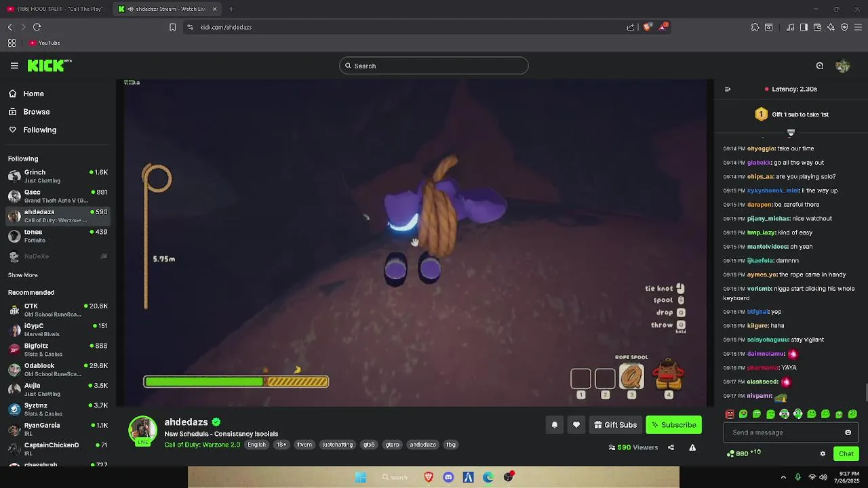Send message with Chat button
The width and height of the screenshot is (868, 488).
tap(846, 453)
